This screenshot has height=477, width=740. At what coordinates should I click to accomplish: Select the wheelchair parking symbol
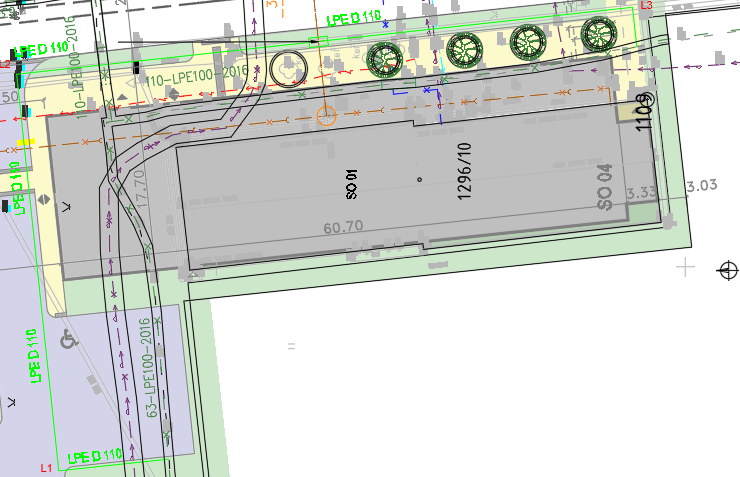[x=69, y=339]
